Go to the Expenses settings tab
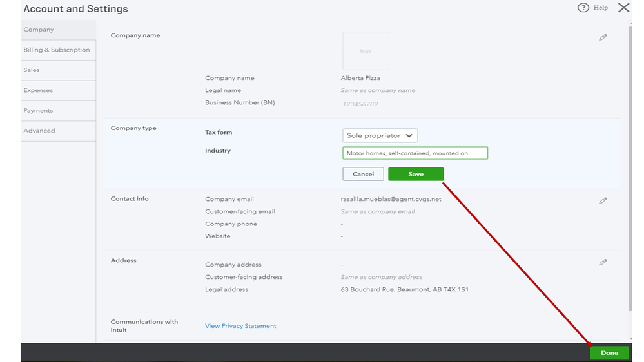 point(38,90)
